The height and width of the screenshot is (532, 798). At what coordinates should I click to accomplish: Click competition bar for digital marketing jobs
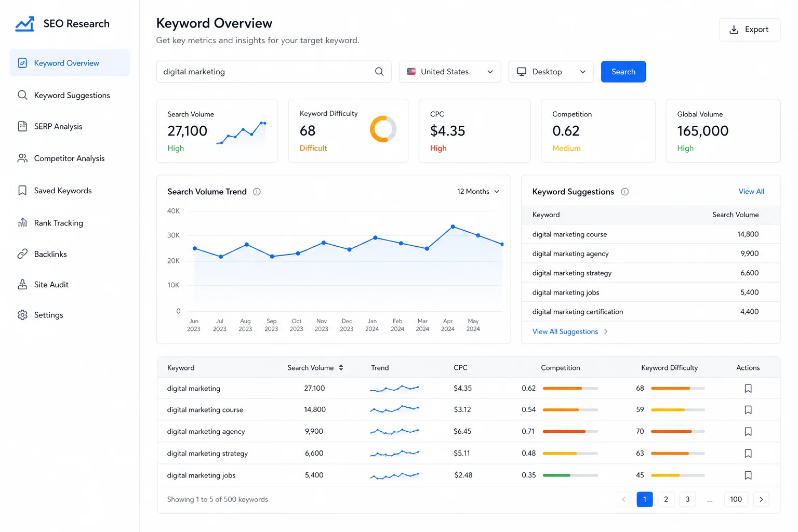coord(570,475)
